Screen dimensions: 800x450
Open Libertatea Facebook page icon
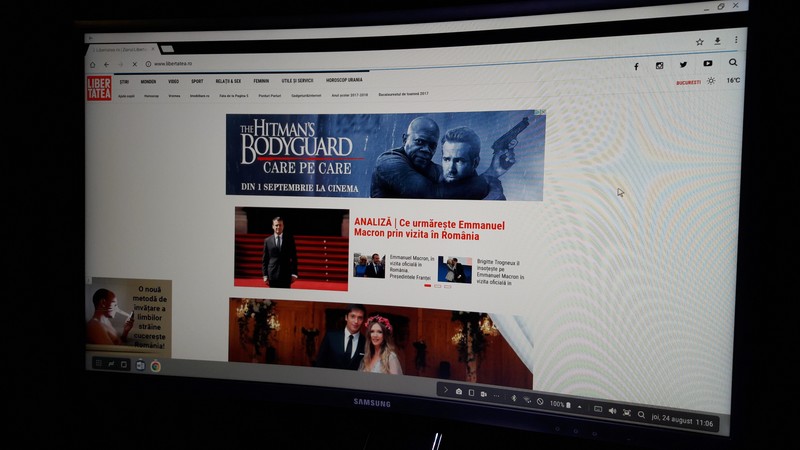[x=636, y=66]
